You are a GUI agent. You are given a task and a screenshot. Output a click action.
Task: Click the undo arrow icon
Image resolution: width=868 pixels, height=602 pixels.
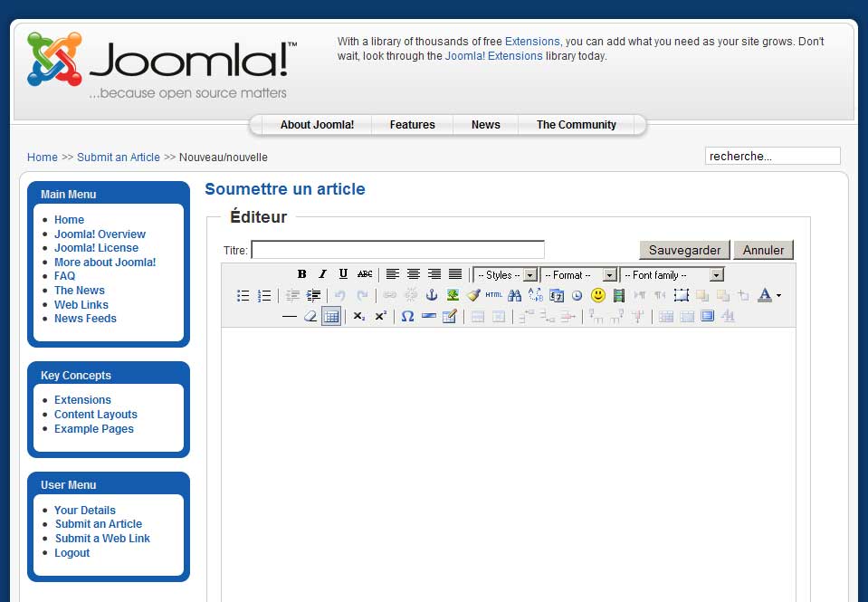[340, 295]
